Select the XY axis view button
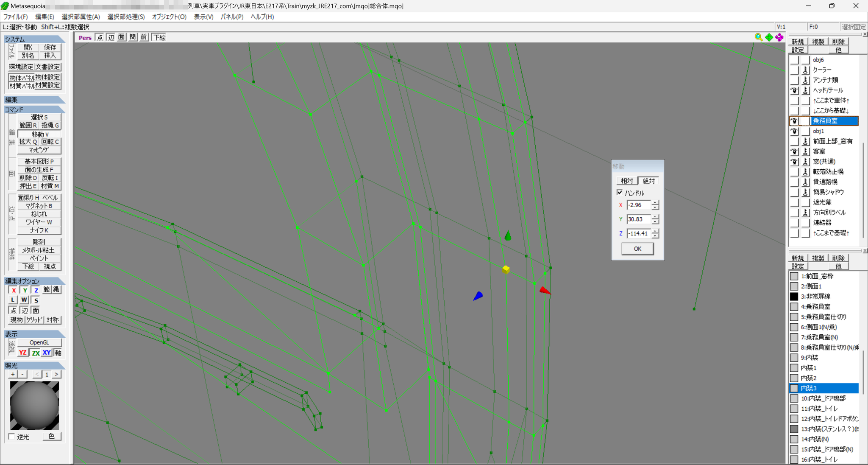 click(47, 353)
